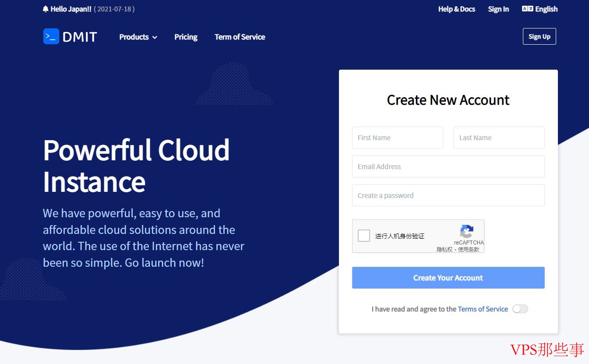Open the Term of Service menu item

tap(240, 37)
